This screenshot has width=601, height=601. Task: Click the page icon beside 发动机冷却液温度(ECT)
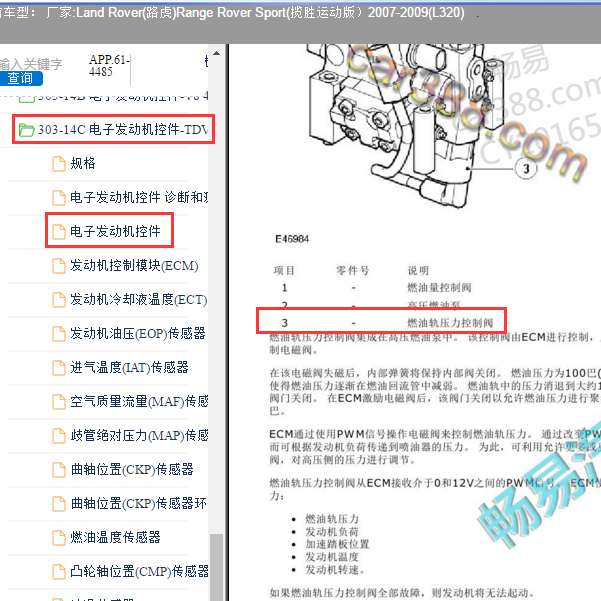59,300
